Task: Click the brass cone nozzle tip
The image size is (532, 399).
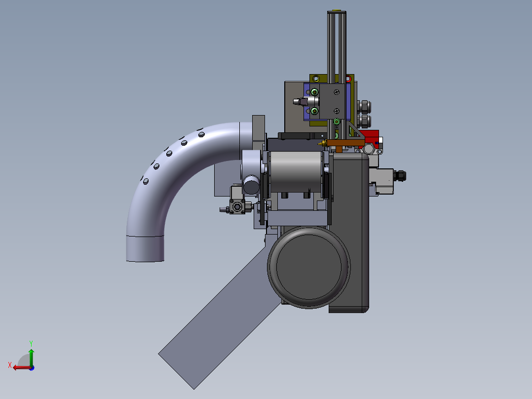Action: tap(322, 143)
